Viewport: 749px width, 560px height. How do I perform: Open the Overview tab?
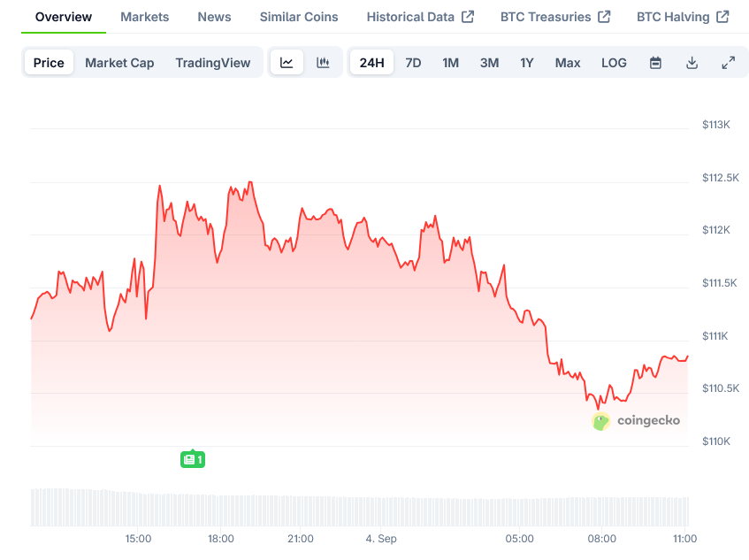pos(64,17)
